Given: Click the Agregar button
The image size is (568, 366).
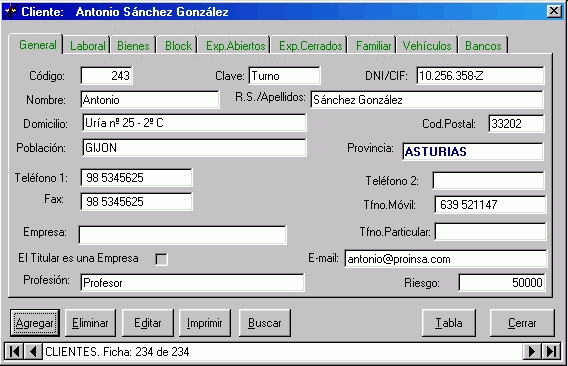Looking at the screenshot, I should point(35,323).
